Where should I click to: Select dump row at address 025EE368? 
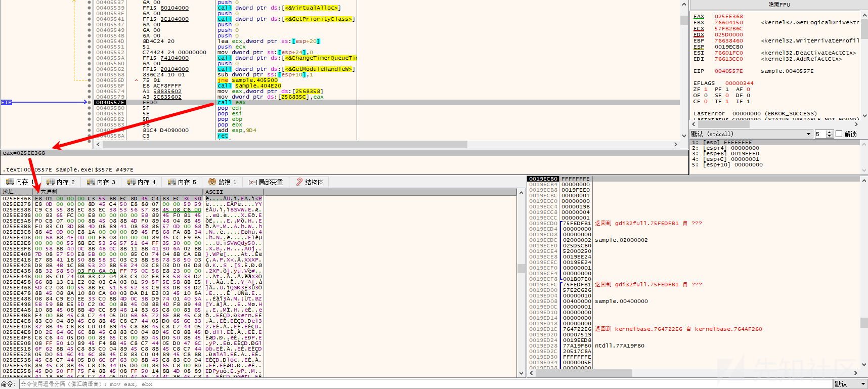click(x=258, y=199)
